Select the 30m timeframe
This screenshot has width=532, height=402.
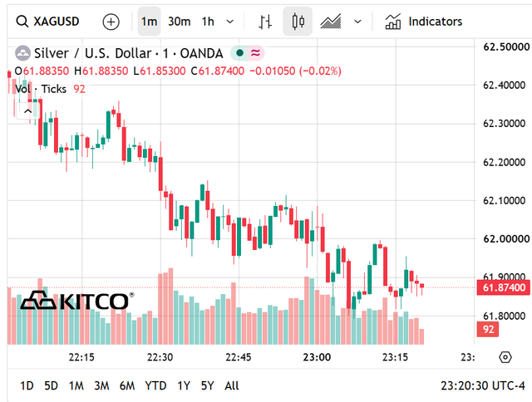pyautogui.click(x=180, y=22)
